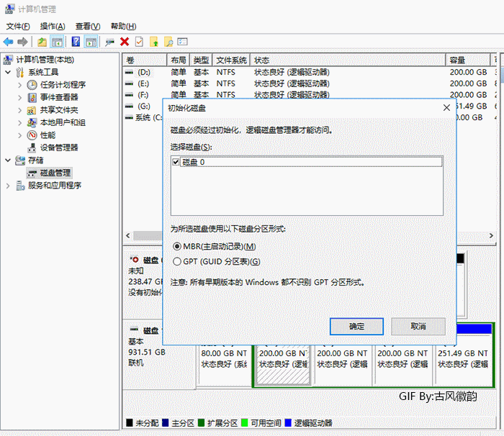
Task: Click the volume list right scroll arrow
Action: tap(491, 235)
